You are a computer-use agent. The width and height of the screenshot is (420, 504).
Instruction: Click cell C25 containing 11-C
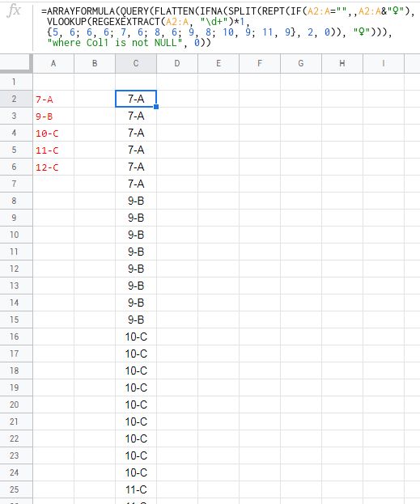136,490
